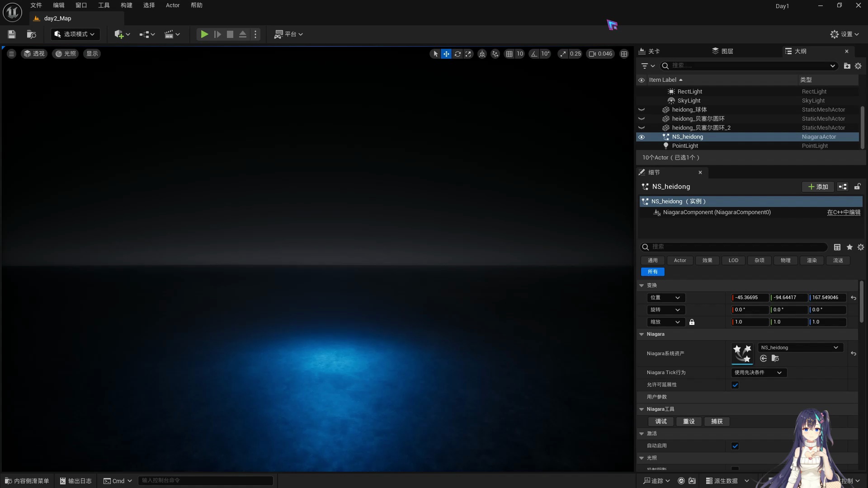Save the current level

[11, 34]
